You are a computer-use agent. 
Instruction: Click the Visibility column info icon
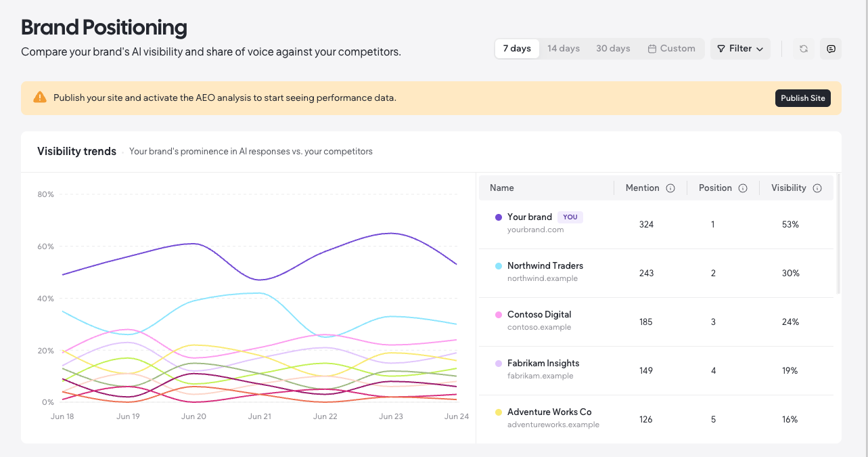(x=817, y=188)
